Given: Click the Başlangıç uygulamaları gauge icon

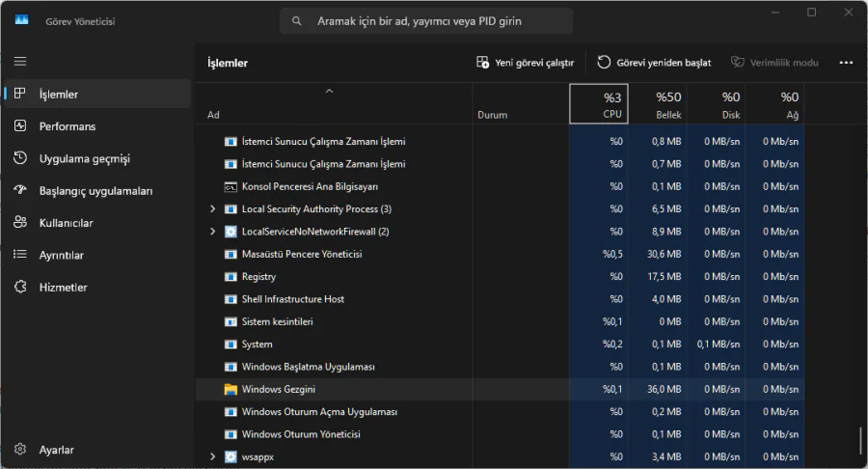Looking at the screenshot, I should click(20, 190).
